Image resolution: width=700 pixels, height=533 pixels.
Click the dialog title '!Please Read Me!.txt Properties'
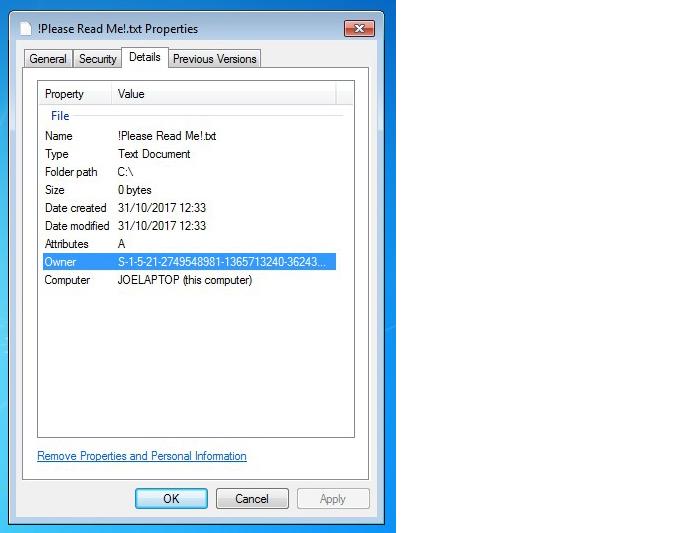tap(118, 29)
